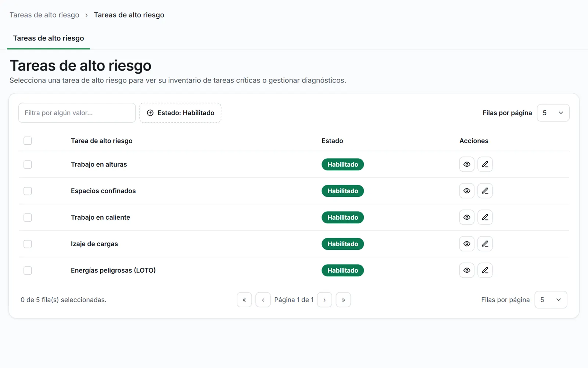
Task: Edit the Trabajo en alturas task
Action: coord(485,164)
